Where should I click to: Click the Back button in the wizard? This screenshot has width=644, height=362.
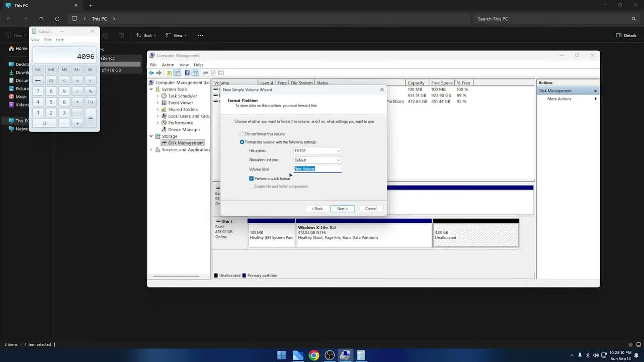[317, 209]
